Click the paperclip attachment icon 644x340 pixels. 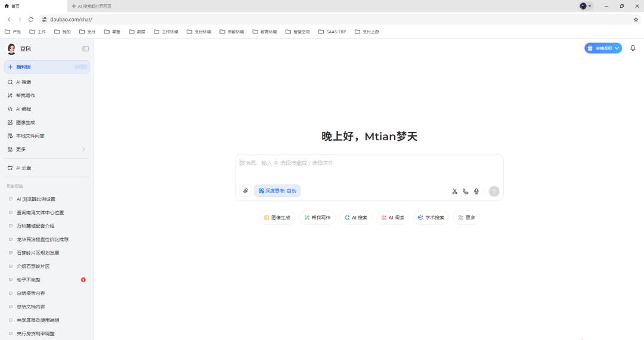[245, 191]
